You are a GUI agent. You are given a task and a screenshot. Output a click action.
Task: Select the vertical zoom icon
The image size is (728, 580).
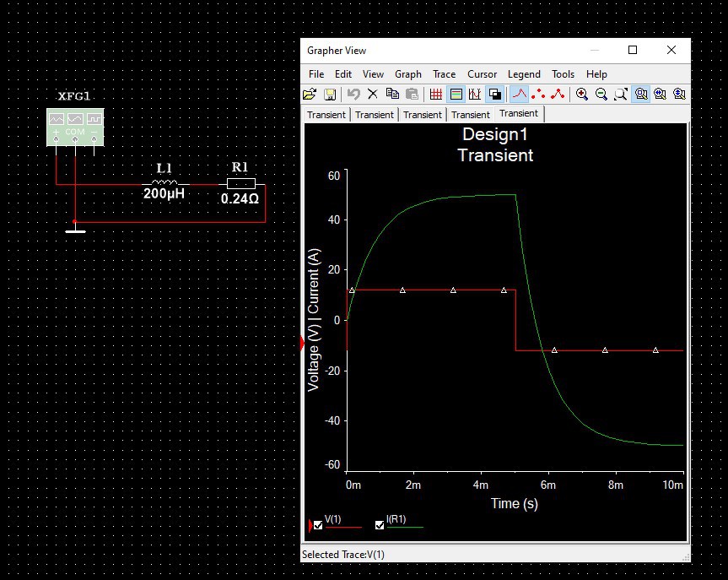(x=679, y=95)
